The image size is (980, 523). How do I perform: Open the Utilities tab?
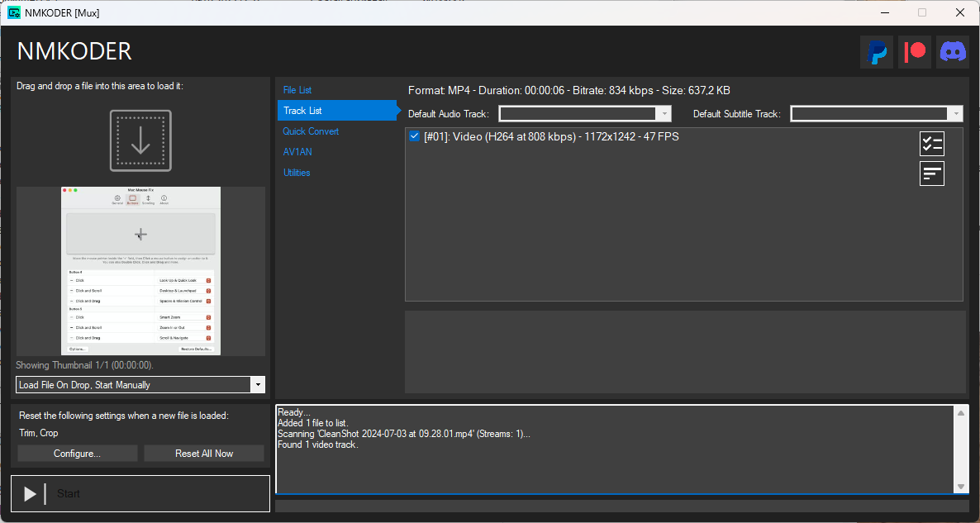pos(297,173)
